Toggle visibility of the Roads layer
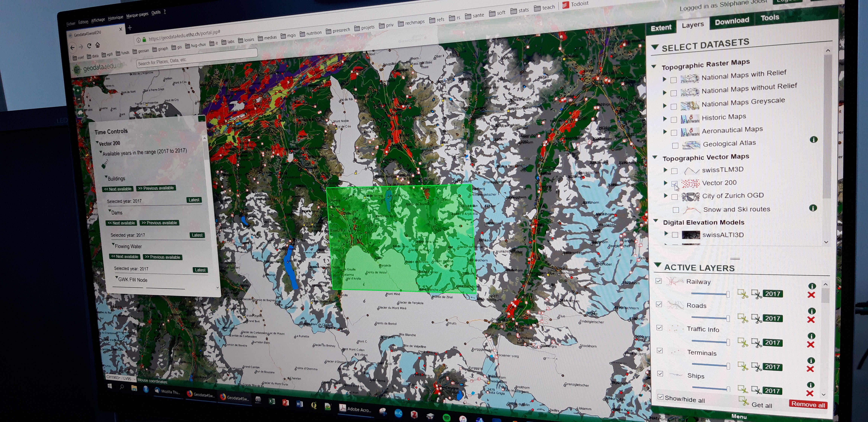 [x=659, y=304]
